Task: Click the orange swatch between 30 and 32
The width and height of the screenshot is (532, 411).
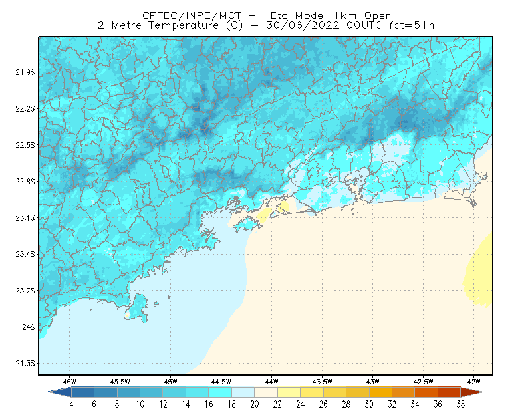Action: click(380, 392)
